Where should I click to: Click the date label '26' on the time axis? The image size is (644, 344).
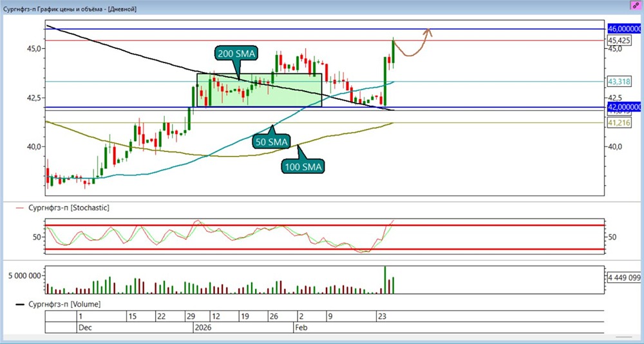(274, 317)
